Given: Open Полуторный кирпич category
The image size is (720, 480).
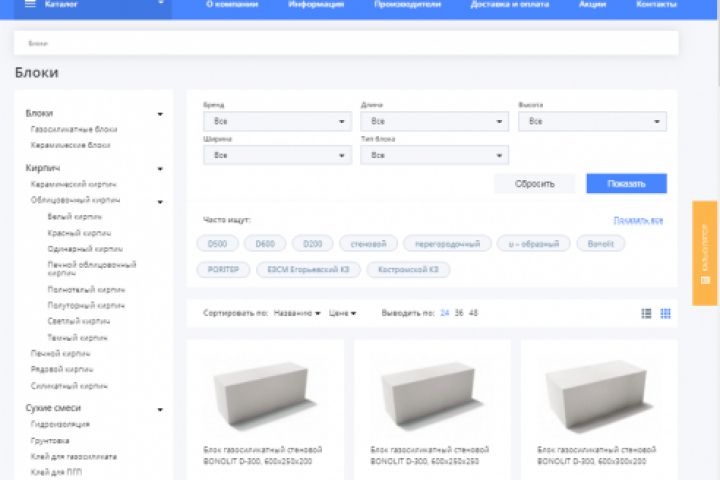Looking at the screenshot, I should coord(86,305).
